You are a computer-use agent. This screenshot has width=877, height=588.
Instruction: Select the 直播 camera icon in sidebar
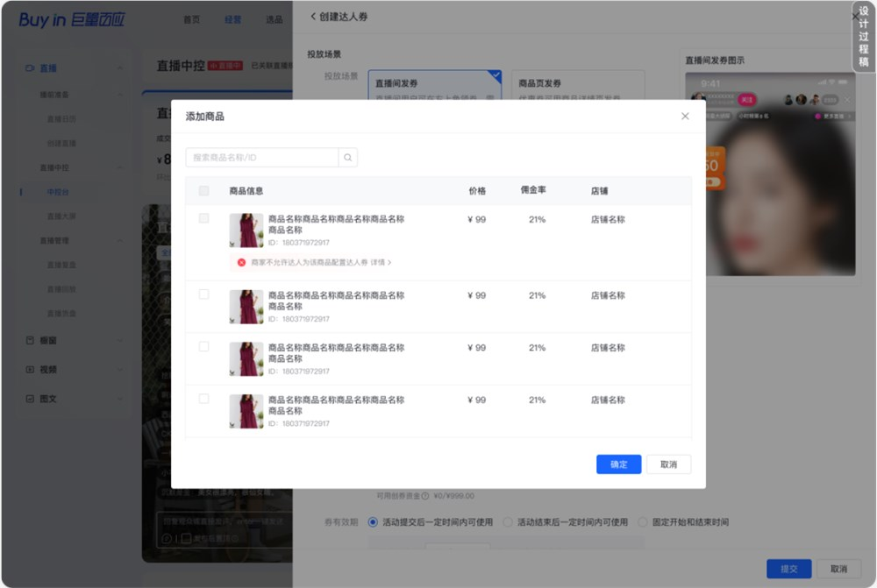click(29, 66)
